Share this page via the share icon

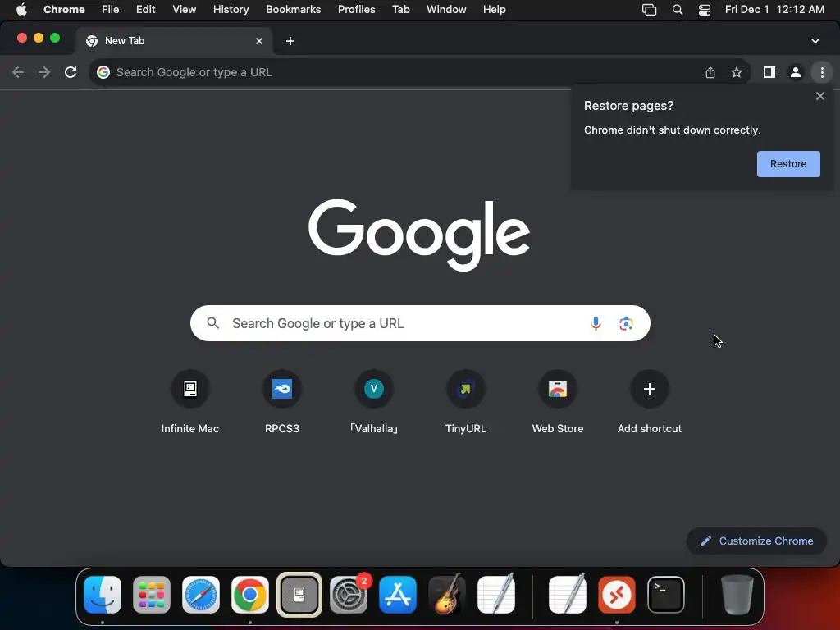click(710, 72)
